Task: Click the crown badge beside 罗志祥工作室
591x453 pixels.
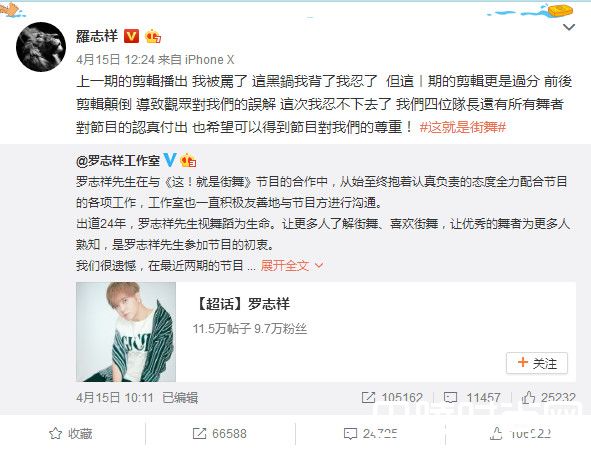Action: coord(188,161)
